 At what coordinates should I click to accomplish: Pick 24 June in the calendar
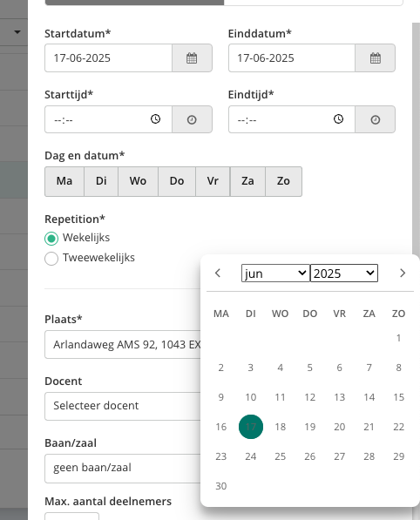tap(250, 456)
